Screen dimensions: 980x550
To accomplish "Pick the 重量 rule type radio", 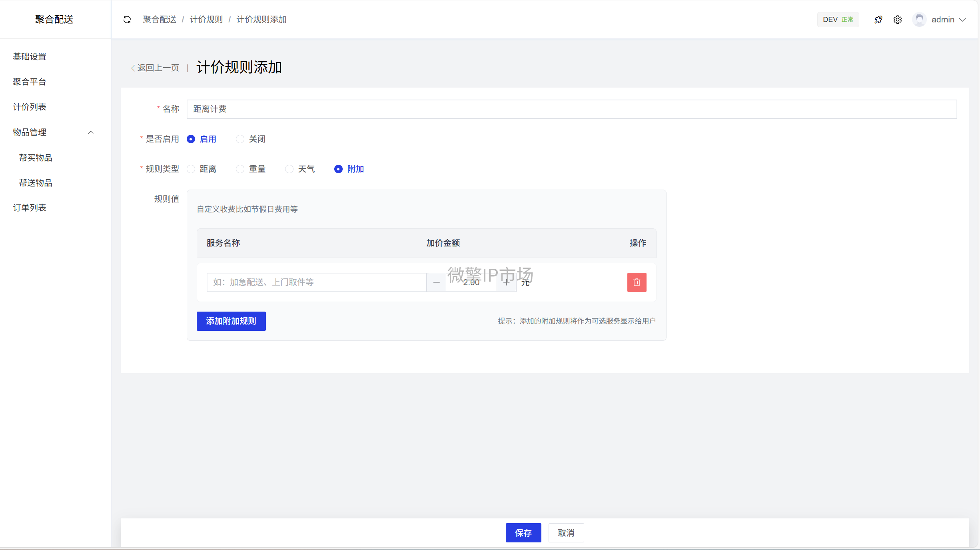I will pos(240,169).
